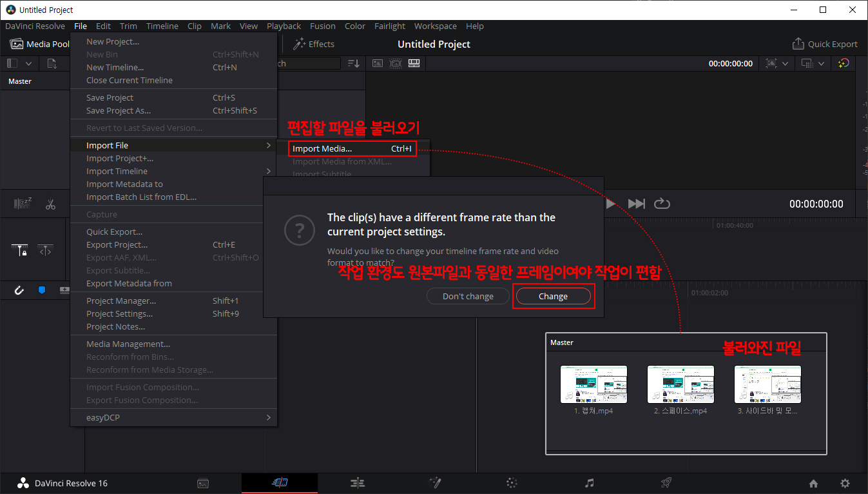Switch to timeline viewer mode
This screenshot has width=868, height=494.
click(x=414, y=63)
